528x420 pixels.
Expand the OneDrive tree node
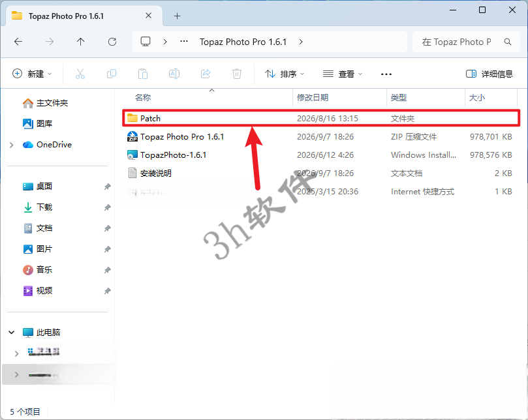pos(12,145)
